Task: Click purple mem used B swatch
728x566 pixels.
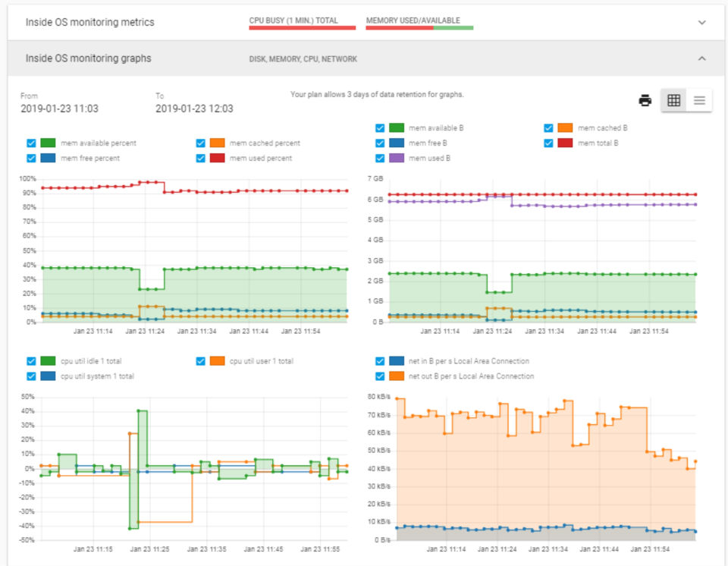Action: pos(397,158)
